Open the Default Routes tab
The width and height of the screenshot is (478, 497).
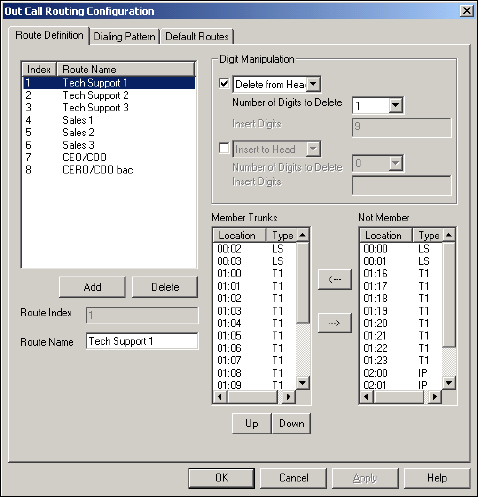tap(197, 36)
